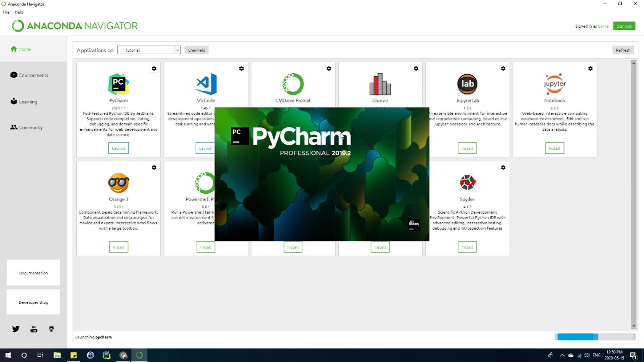
Task: Open the Orange 3 tile gear options
Action: point(154,168)
